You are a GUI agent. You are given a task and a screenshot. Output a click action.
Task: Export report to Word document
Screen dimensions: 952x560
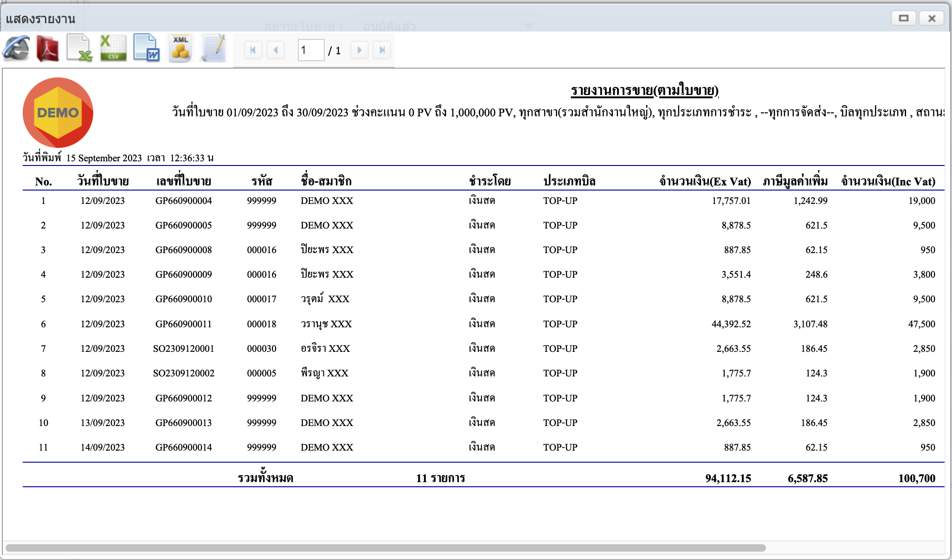[146, 49]
